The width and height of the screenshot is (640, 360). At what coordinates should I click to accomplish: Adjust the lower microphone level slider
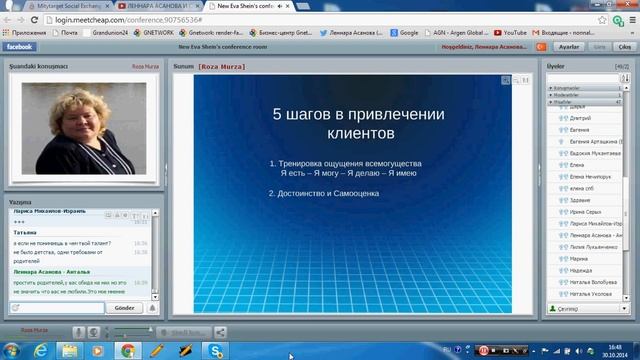click(133, 336)
